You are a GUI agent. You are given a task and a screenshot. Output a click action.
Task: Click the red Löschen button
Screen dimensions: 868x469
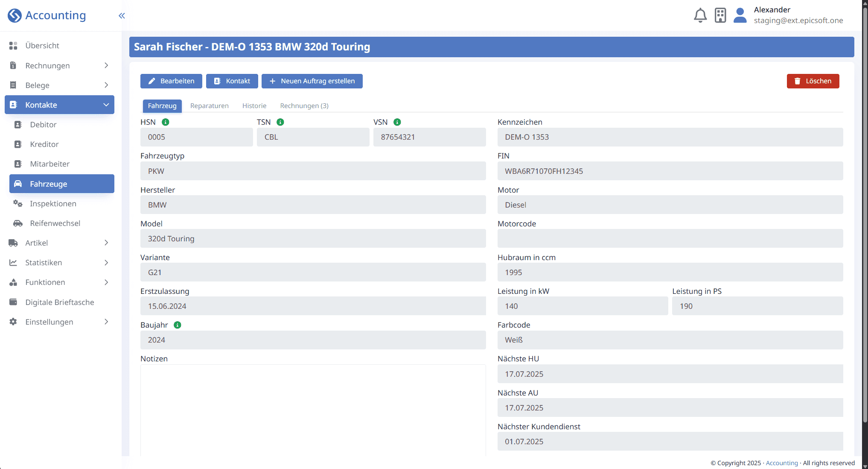[x=813, y=81]
